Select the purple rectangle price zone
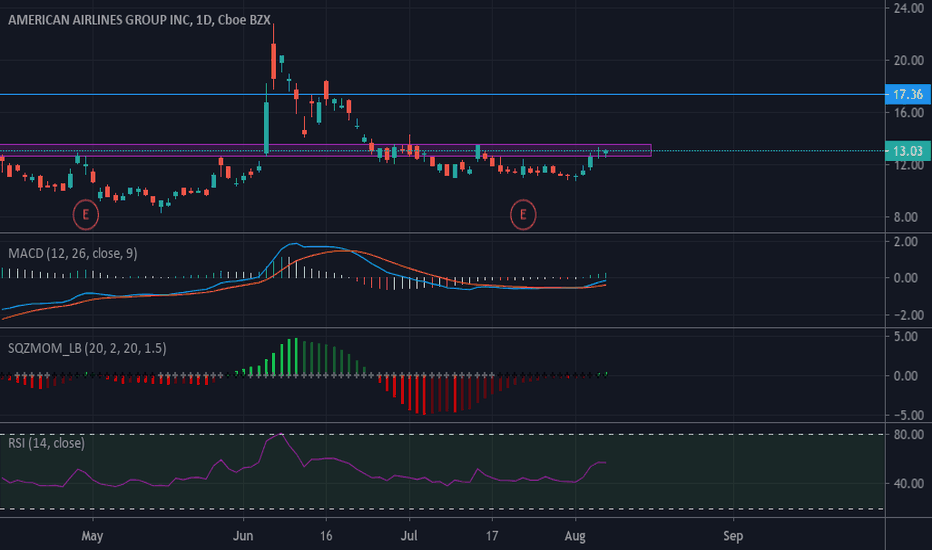 pyautogui.click(x=326, y=150)
